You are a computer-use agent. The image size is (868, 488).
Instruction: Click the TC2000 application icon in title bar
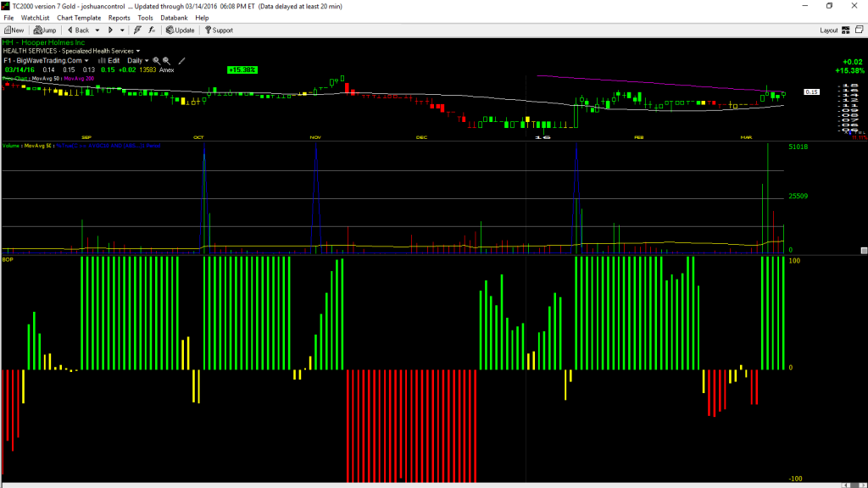tap(6, 6)
